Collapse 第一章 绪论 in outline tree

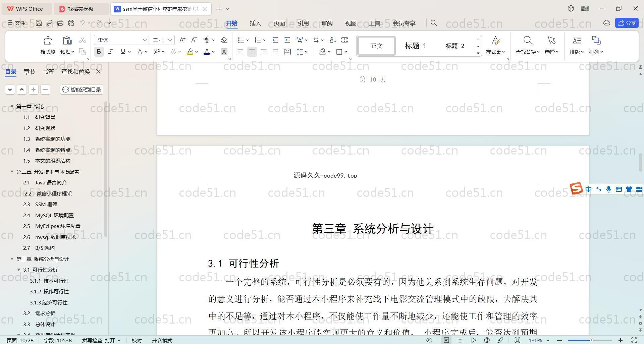(x=12, y=106)
